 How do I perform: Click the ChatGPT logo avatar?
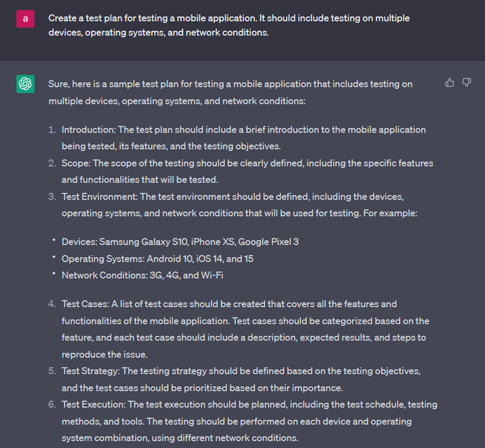25,84
